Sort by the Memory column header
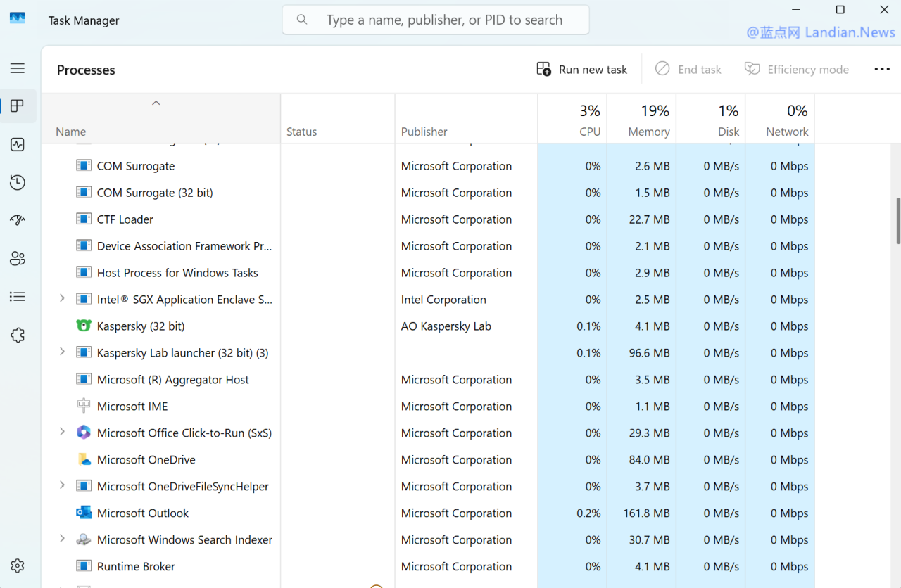 [642, 119]
